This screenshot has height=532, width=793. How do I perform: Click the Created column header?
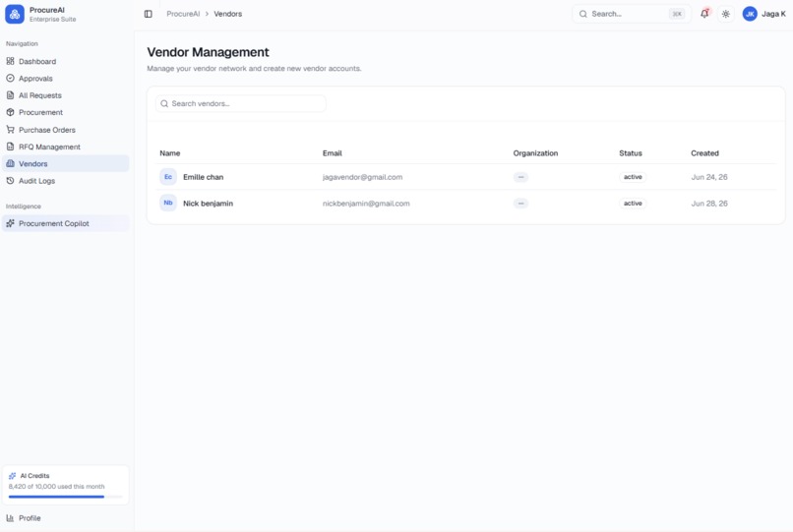point(704,153)
